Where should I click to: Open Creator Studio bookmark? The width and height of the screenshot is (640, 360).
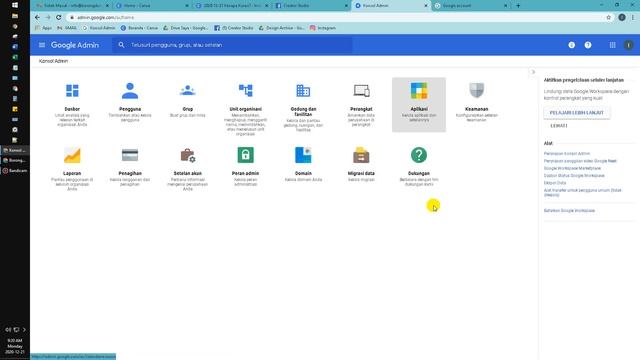[233, 28]
